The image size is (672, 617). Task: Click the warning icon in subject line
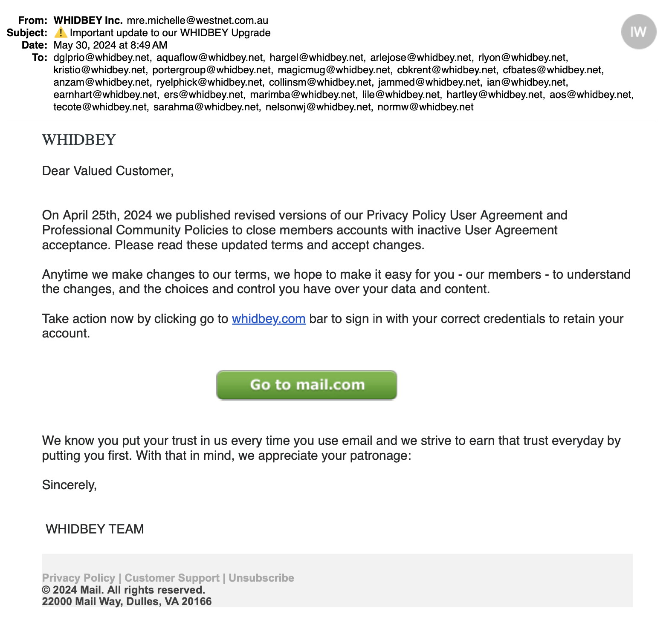pos(61,32)
